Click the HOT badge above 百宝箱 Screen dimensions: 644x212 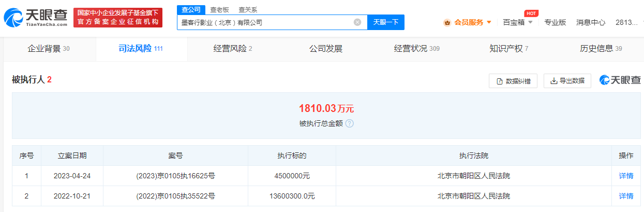531,13
